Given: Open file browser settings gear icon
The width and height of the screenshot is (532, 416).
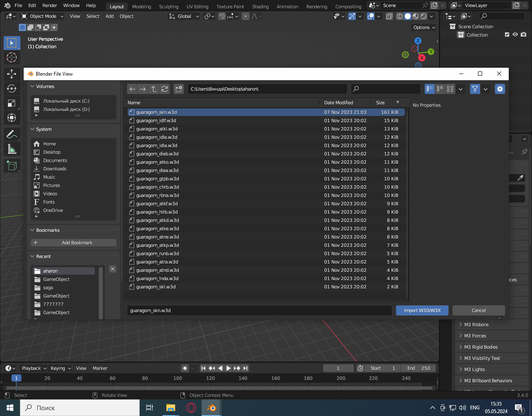Looking at the screenshot, I should 500,89.
